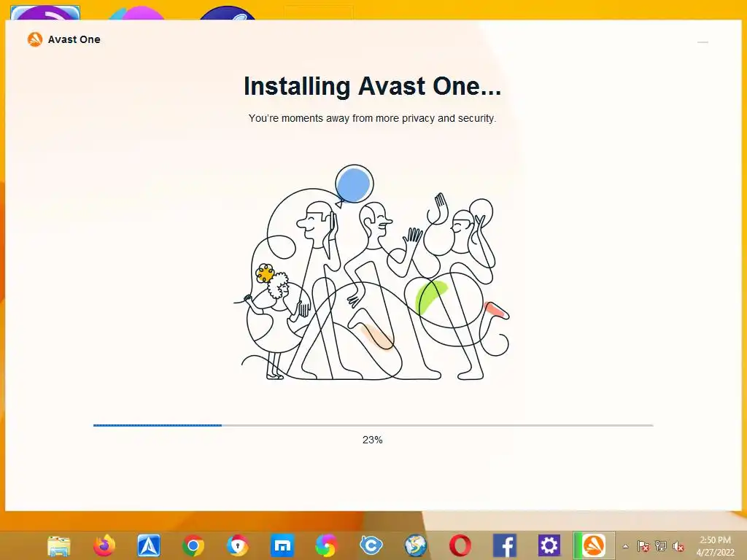This screenshot has width=747, height=560.
Task: Click the privacy and security subtitle text
Action: (373, 118)
